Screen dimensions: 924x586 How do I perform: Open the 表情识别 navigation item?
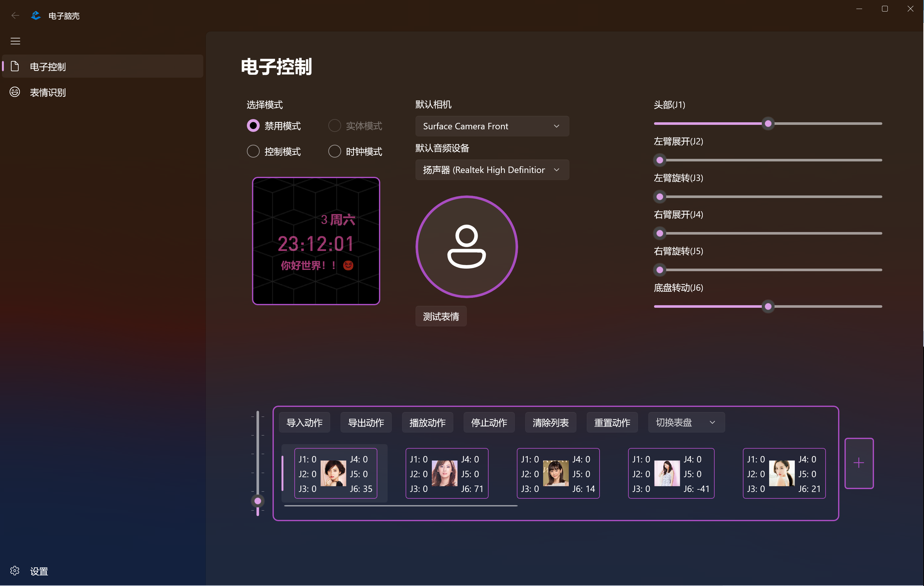click(x=48, y=92)
